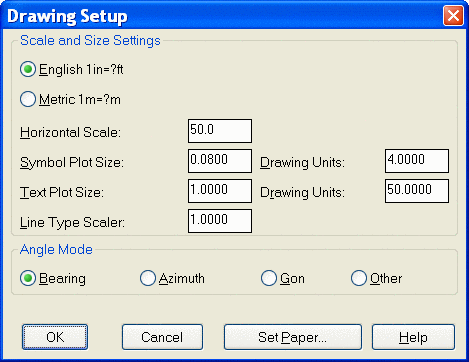This screenshot has height=362, width=469.
Task: Click the Horizontal Scale input field
Action: [220, 131]
